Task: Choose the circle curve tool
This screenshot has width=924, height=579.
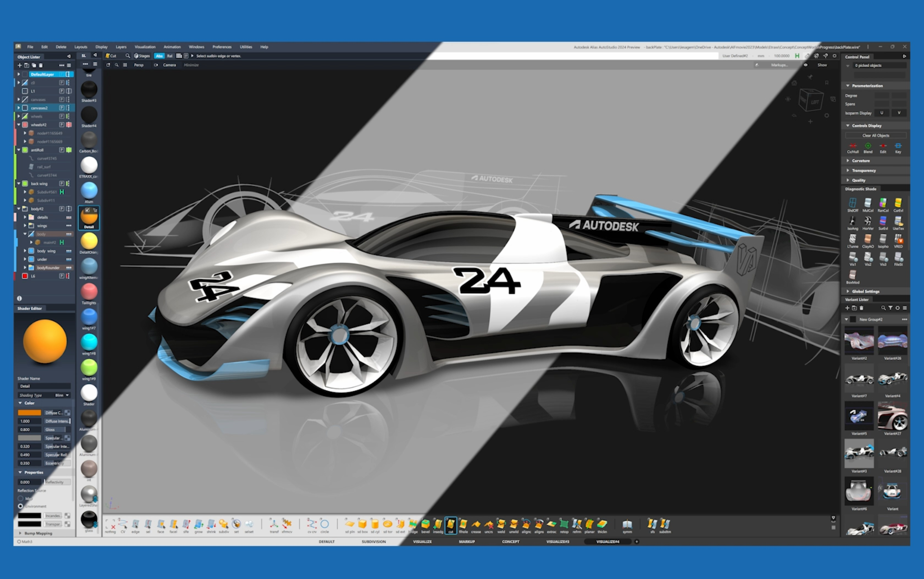Action: point(324,525)
